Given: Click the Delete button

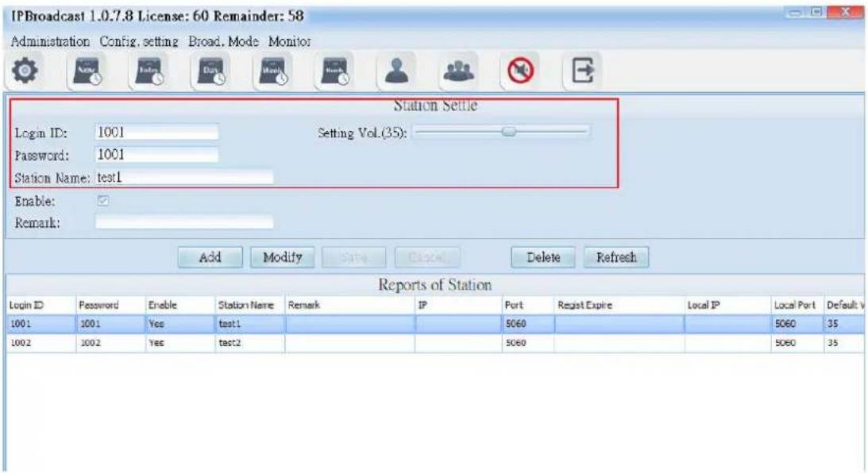Looking at the screenshot, I should pyautogui.click(x=543, y=257).
